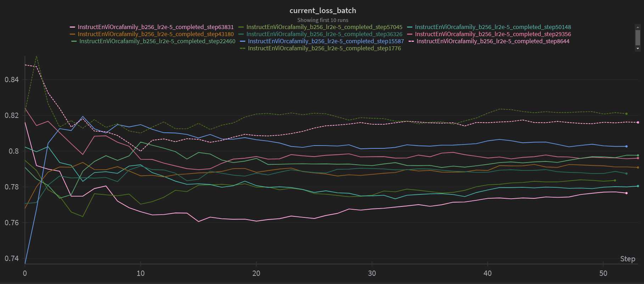Click the legend scrollbar thumb
This screenshot has width=644, height=284.
coord(638,37)
